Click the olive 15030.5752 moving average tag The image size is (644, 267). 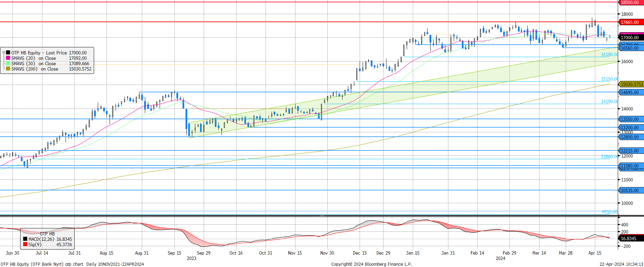coord(631,84)
